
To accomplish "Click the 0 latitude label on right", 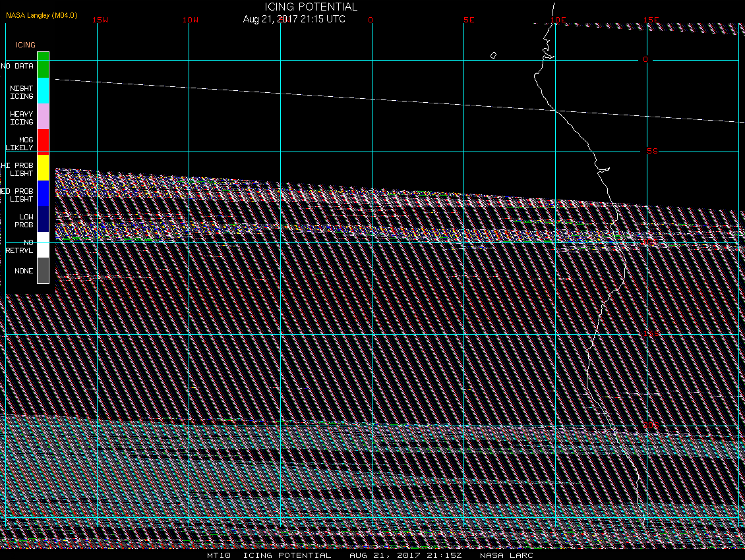I will point(645,59).
